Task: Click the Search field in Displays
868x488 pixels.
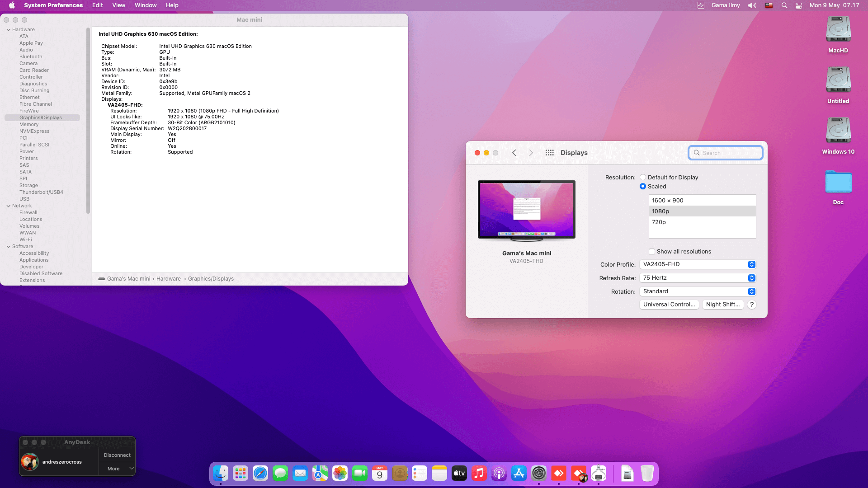Action: coord(726,153)
